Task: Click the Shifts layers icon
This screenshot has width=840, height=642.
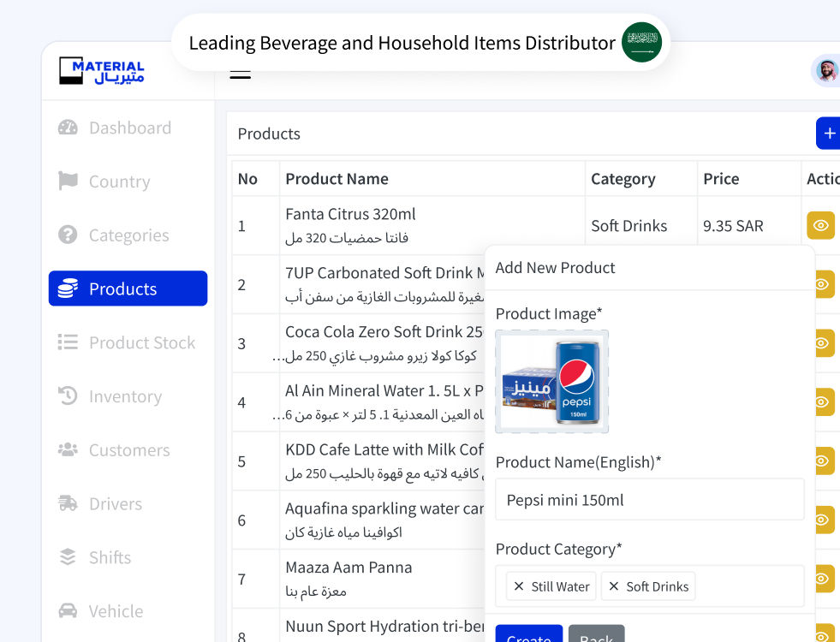Action: 68,557
